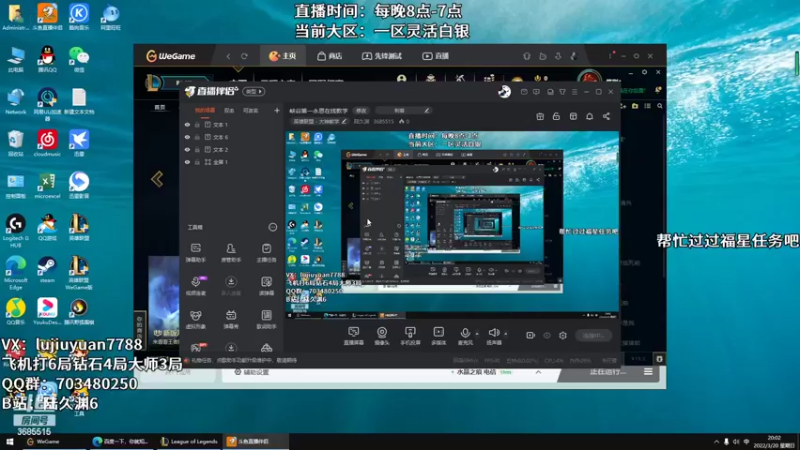Open 辅助设置 in the WeGame bottom bar

[251, 372]
